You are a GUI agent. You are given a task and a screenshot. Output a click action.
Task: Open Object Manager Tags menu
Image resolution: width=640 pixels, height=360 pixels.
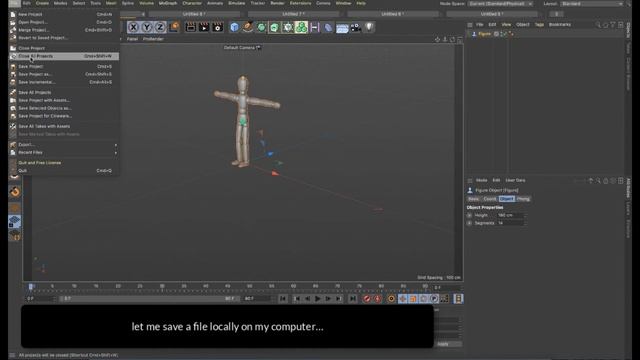tap(539, 25)
